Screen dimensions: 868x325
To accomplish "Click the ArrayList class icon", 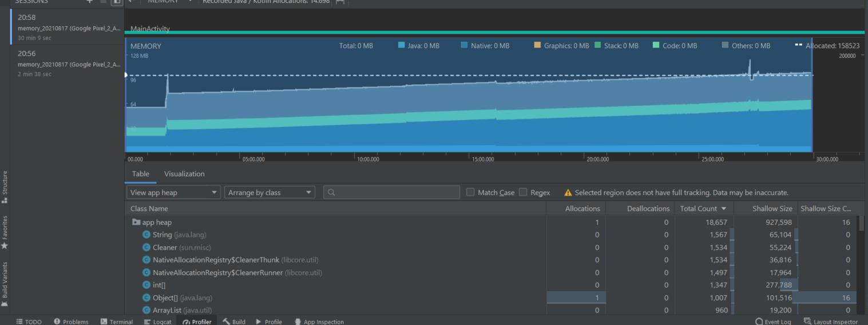I will [146, 310].
